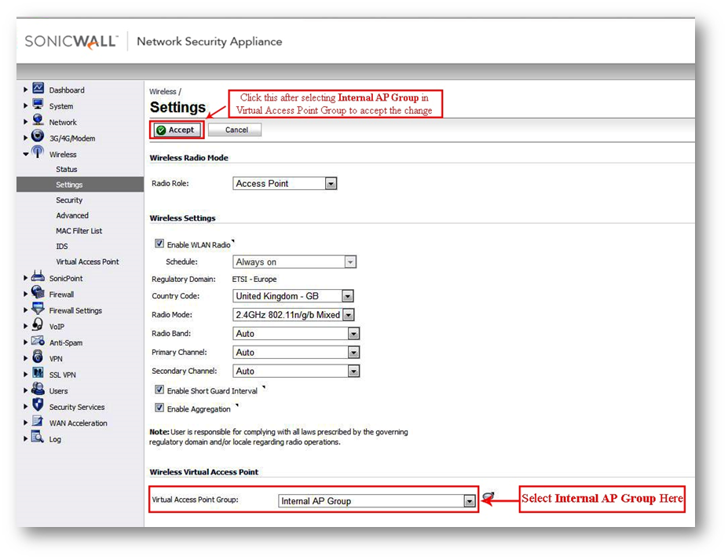Open the WAN Acceleration menu label
Screen dimensions: 728x560
pos(78,423)
